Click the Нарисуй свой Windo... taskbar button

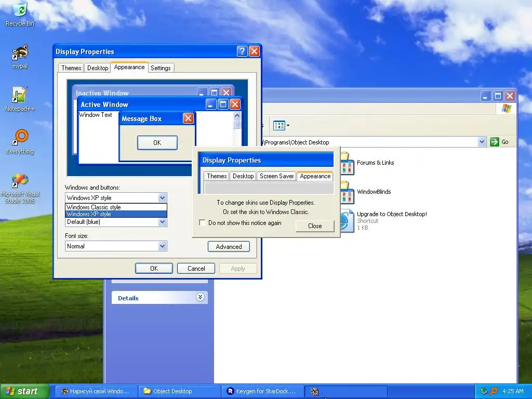coord(96,391)
